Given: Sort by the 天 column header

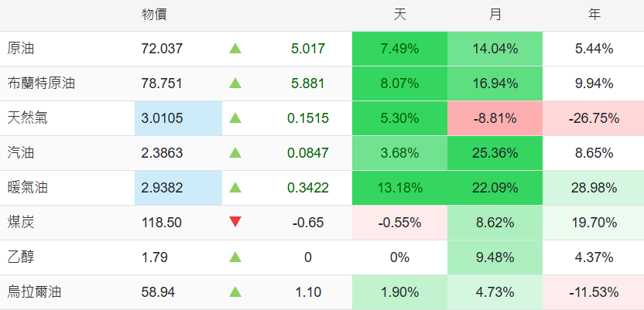Looking at the screenshot, I should (399, 15).
